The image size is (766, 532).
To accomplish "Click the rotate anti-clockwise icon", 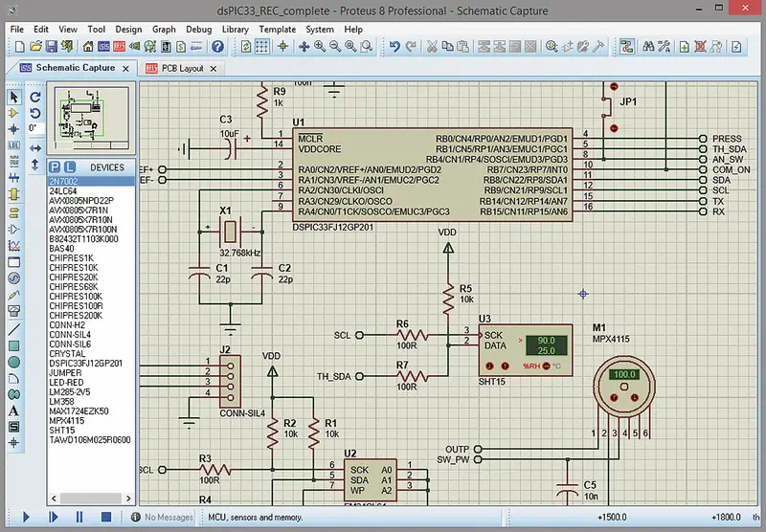I will [x=35, y=113].
